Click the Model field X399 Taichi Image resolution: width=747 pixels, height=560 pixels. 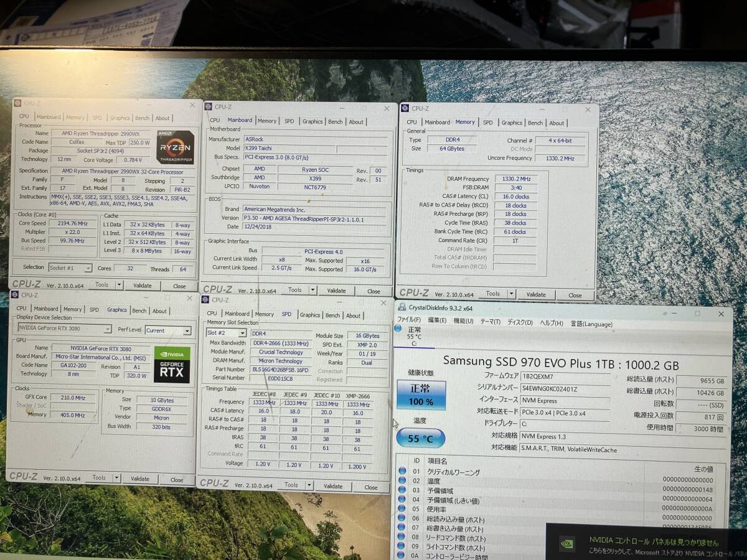pyautogui.click(x=289, y=149)
